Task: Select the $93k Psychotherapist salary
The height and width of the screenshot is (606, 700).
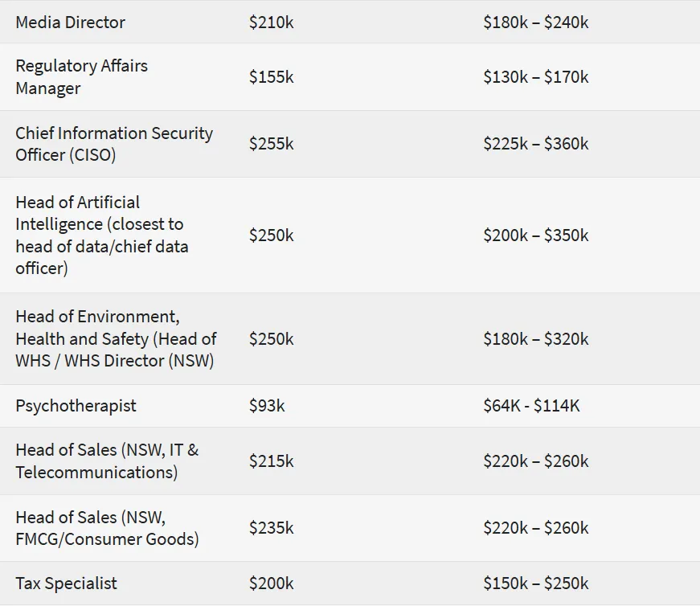Action: [267, 406]
